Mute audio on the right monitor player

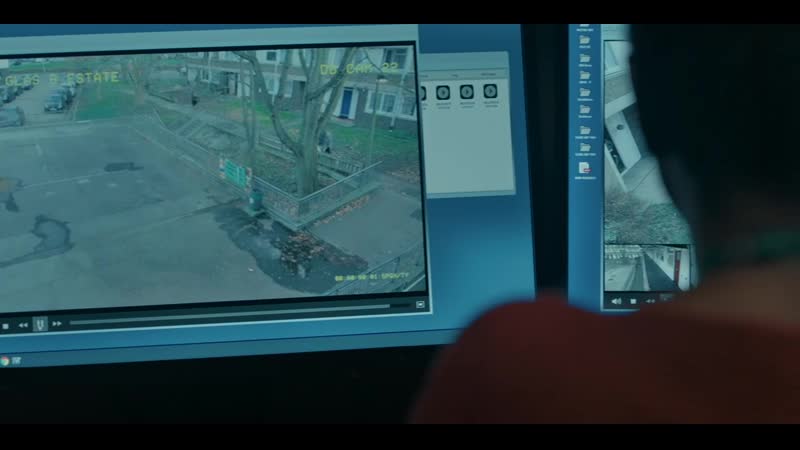[615, 300]
